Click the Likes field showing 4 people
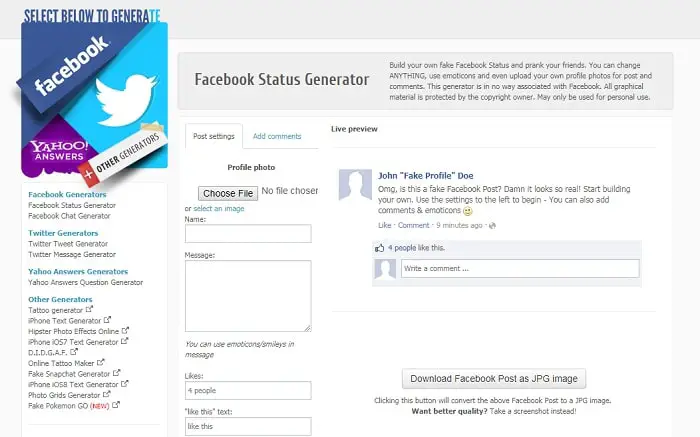Screen dimensions: 700x437 (x=248, y=391)
